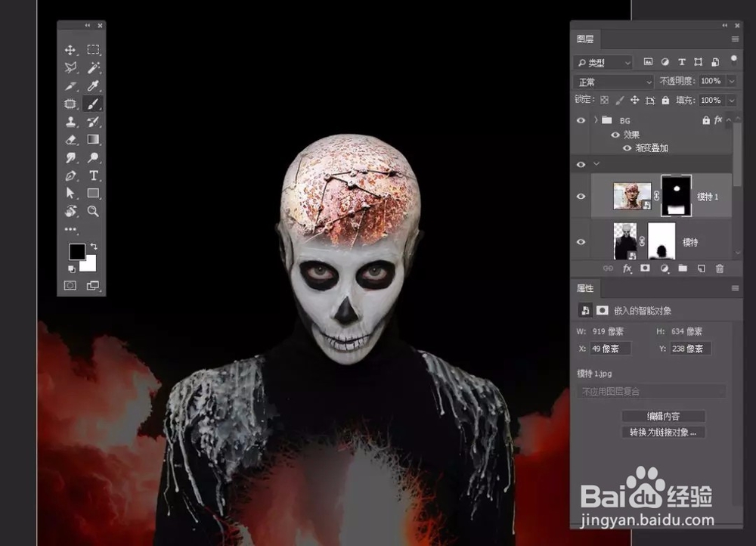The width and height of the screenshot is (756, 546).
Task: Collapse the unnamed group chevron
Action: pyautogui.click(x=596, y=164)
